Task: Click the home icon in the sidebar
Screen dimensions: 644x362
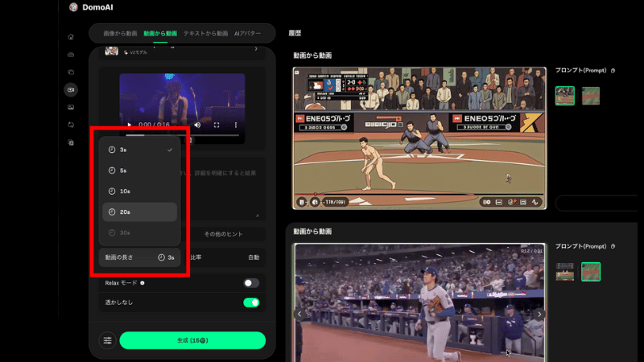Action: [x=71, y=37]
